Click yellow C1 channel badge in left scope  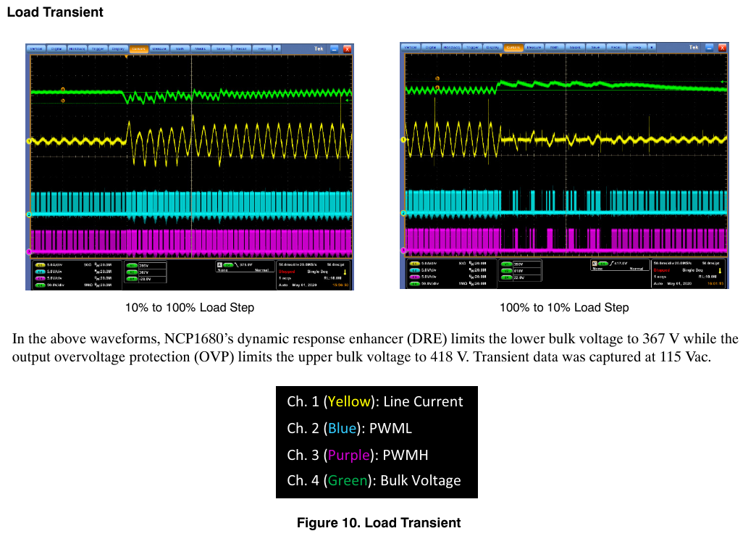[x=40, y=265]
